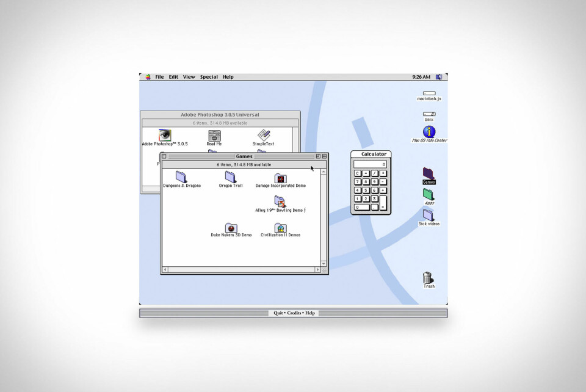
Task: Click the small equals key beside C
Action: [x=366, y=173]
